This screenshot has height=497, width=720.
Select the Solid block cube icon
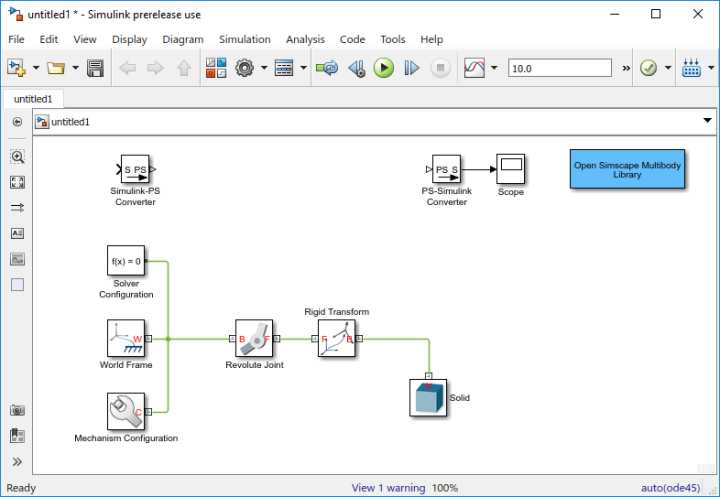pos(428,398)
